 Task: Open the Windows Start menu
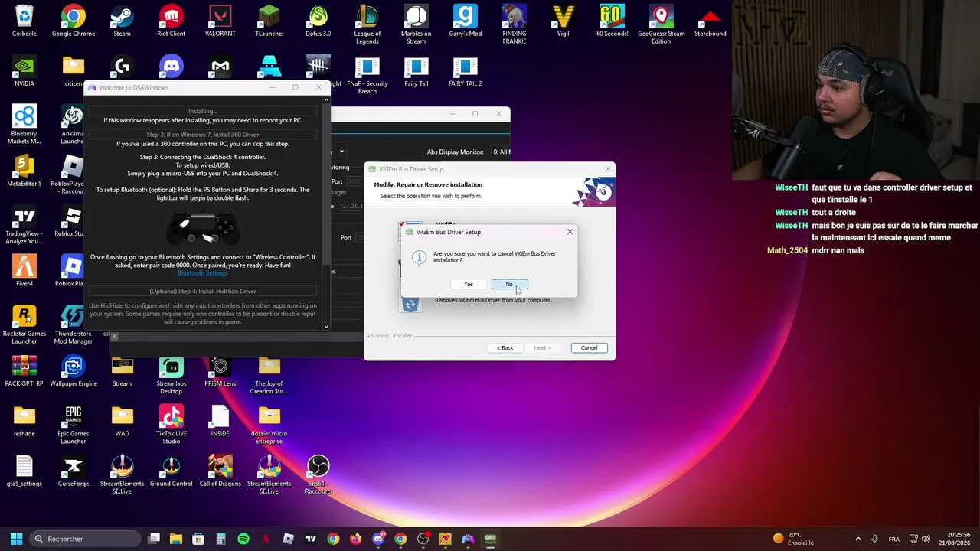coord(16,539)
